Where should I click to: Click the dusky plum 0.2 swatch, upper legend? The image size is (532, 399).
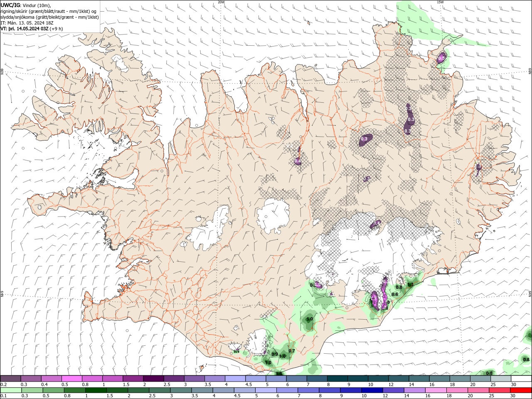click(10, 379)
